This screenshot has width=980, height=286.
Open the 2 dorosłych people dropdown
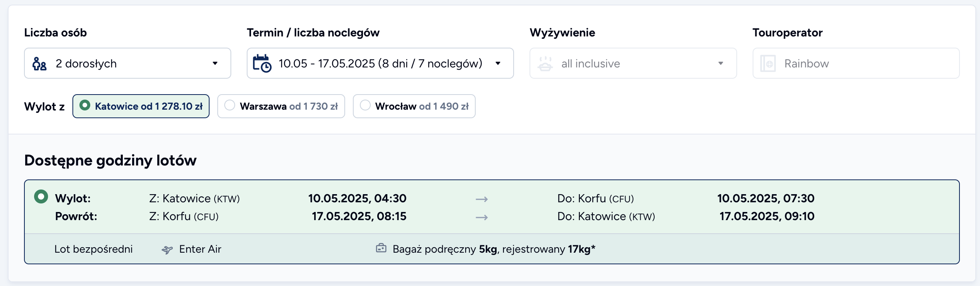[x=127, y=63]
